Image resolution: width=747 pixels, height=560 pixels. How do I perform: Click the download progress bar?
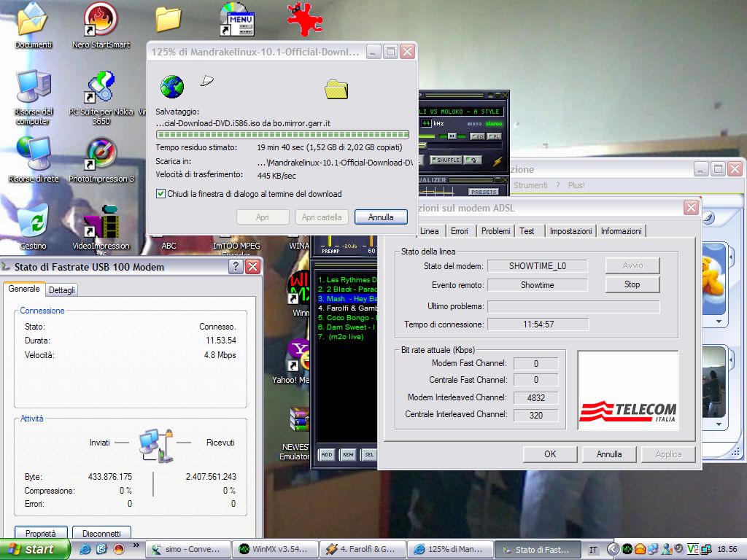click(x=282, y=134)
